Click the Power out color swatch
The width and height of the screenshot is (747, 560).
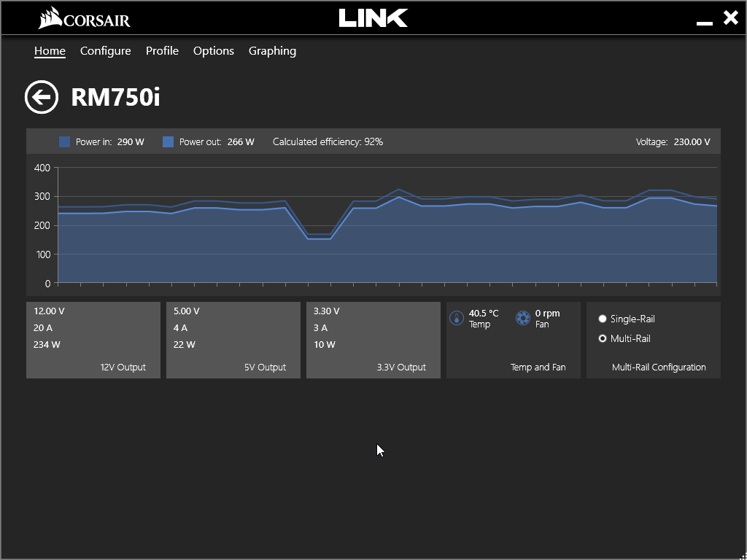tap(169, 142)
